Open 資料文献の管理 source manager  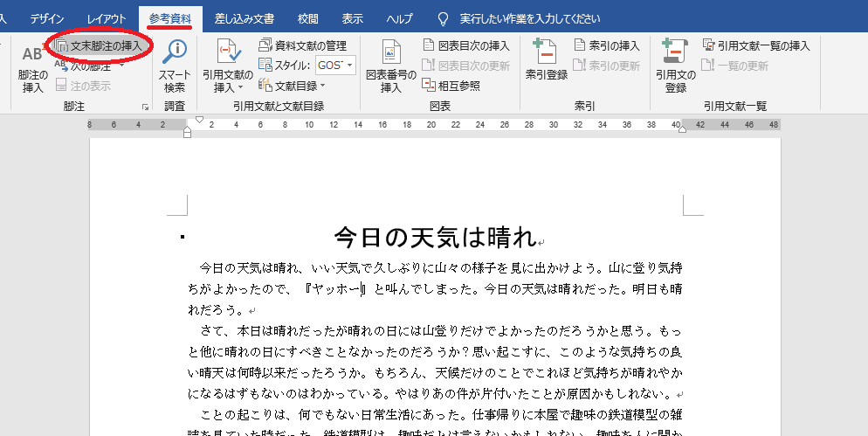pyautogui.click(x=303, y=45)
